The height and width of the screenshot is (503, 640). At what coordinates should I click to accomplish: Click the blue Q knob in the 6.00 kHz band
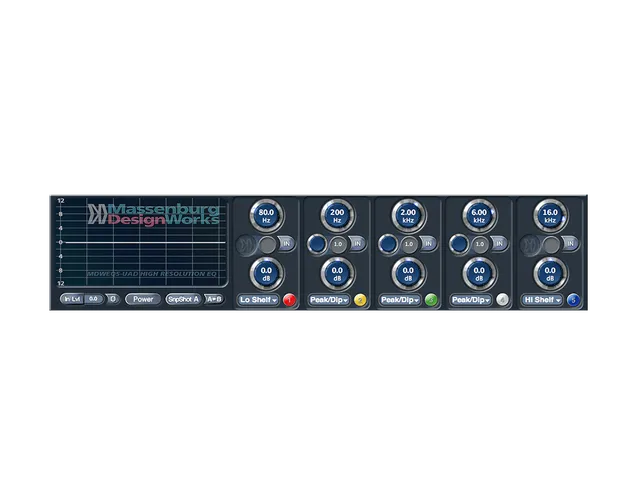pos(459,244)
